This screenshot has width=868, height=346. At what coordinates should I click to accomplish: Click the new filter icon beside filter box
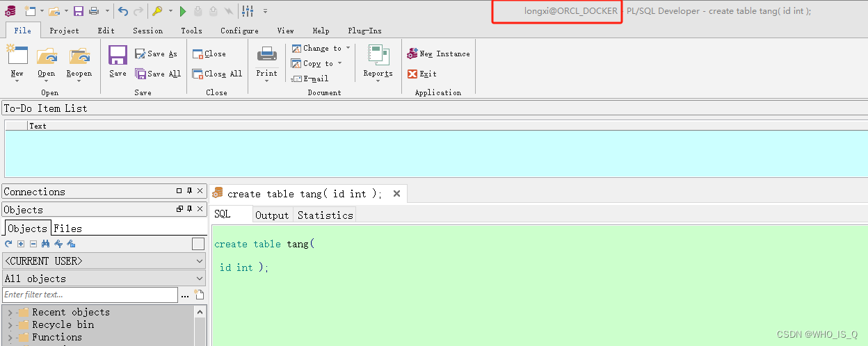click(200, 295)
